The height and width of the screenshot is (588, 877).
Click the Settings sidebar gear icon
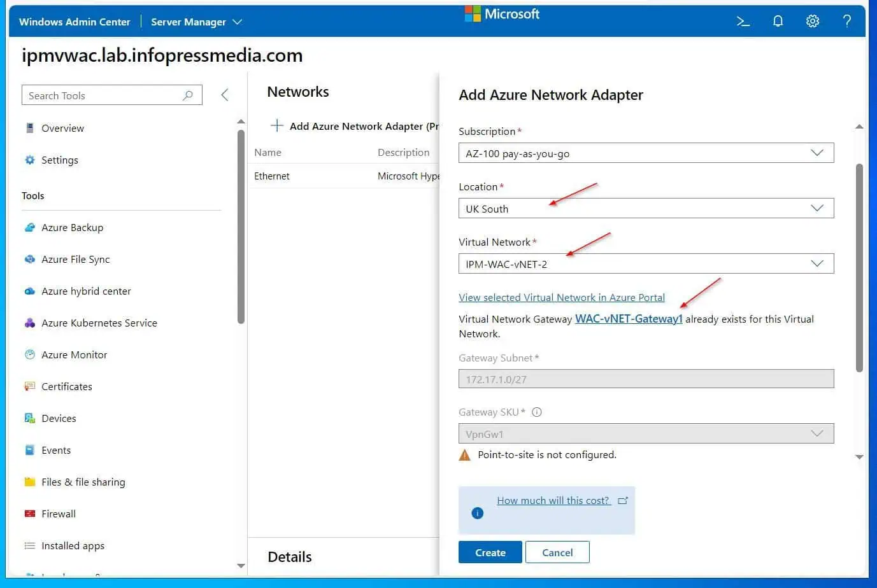[x=29, y=160]
